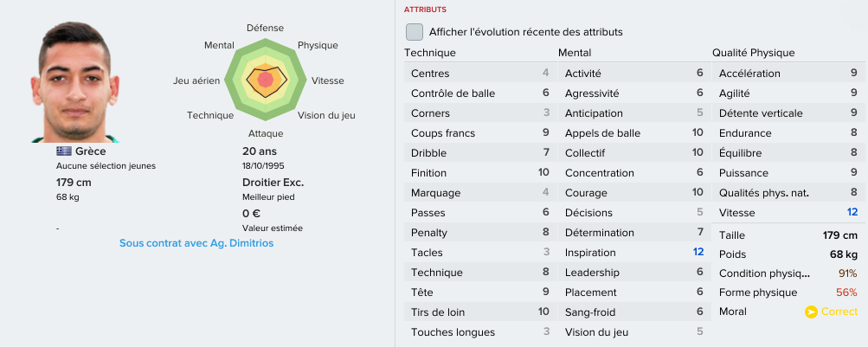This screenshot has height=347, width=868.
Task: Select the Vitesse attribute row
Action: click(788, 213)
